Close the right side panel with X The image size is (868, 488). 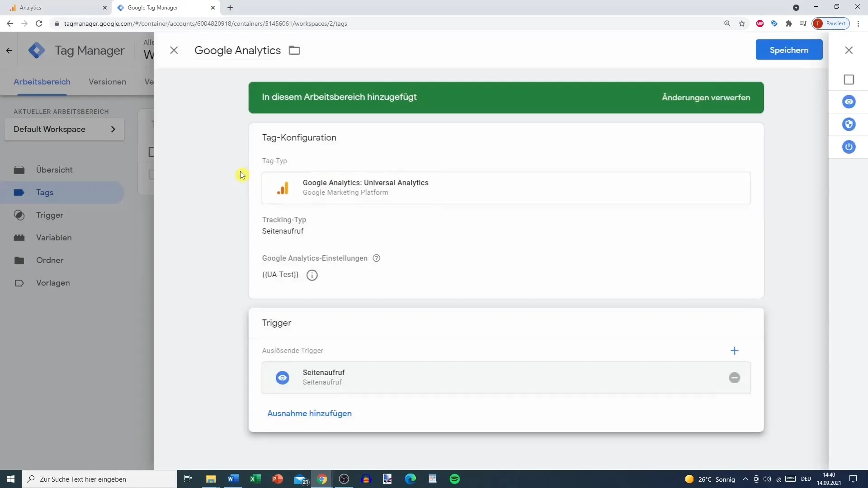coord(849,50)
